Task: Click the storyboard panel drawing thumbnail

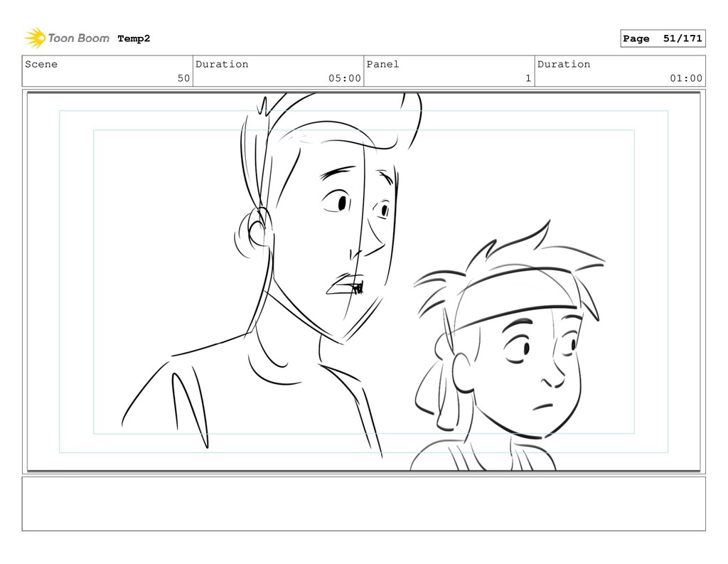Action: [x=363, y=282]
